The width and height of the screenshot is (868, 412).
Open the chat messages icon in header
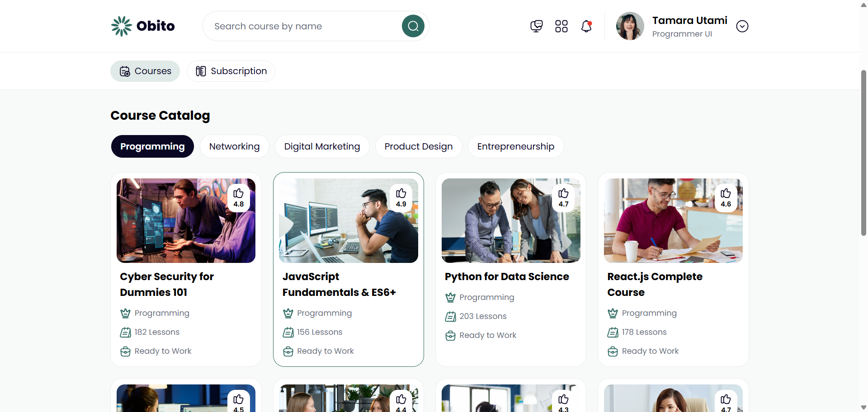pos(536,26)
